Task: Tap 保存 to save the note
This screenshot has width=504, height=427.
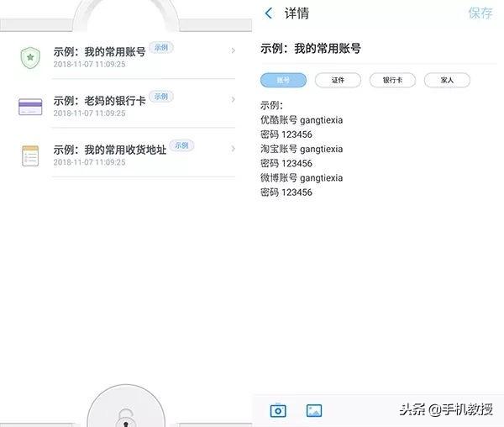Action: click(x=480, y=13)
